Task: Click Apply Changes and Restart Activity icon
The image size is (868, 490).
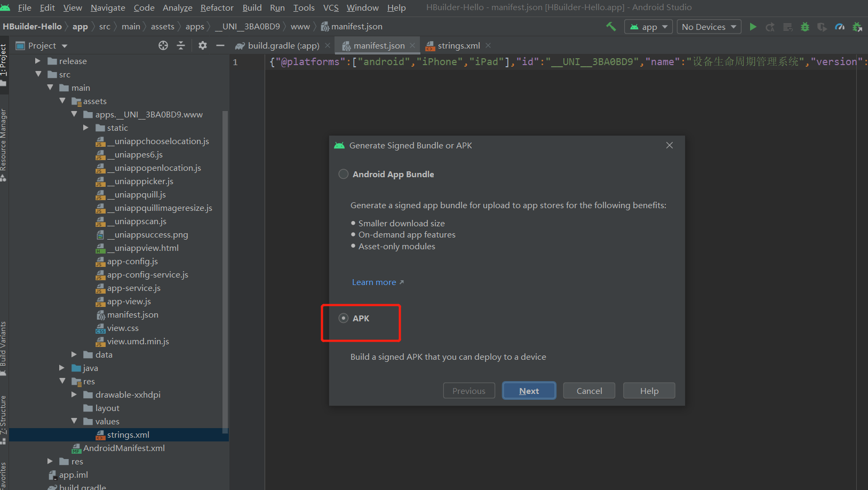Action: coord(770,27)
